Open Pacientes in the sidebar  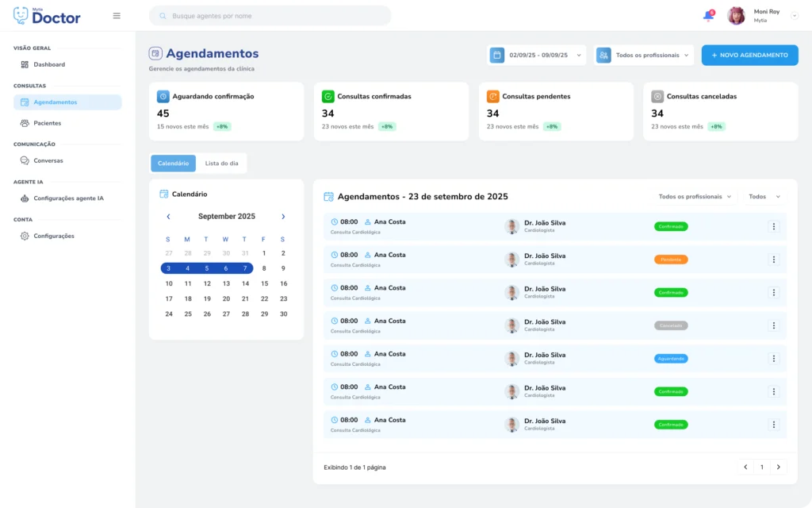pos(47,123)
